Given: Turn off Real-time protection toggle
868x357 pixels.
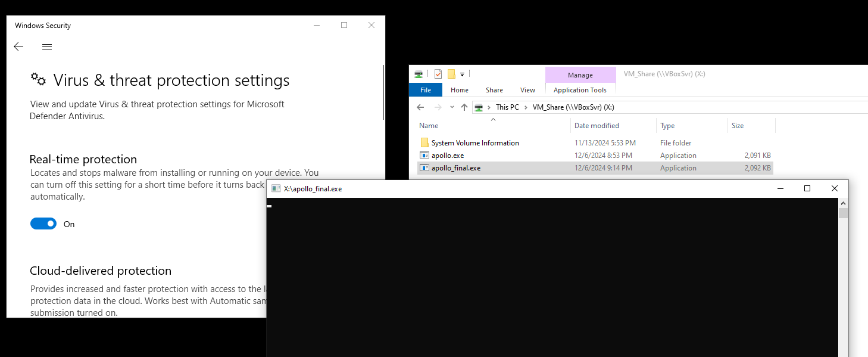Looking at the screenshot, I should click(43, 224).
